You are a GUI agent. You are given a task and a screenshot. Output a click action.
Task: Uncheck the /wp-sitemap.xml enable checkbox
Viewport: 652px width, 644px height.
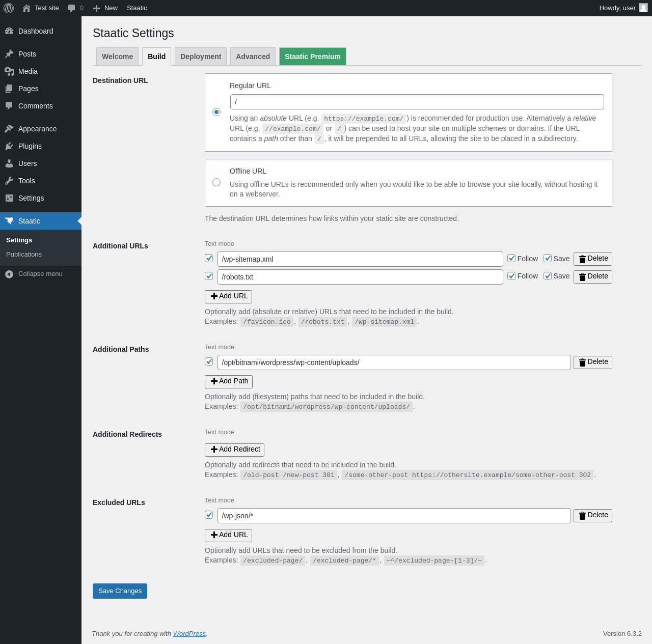click(x=209, y=258)
